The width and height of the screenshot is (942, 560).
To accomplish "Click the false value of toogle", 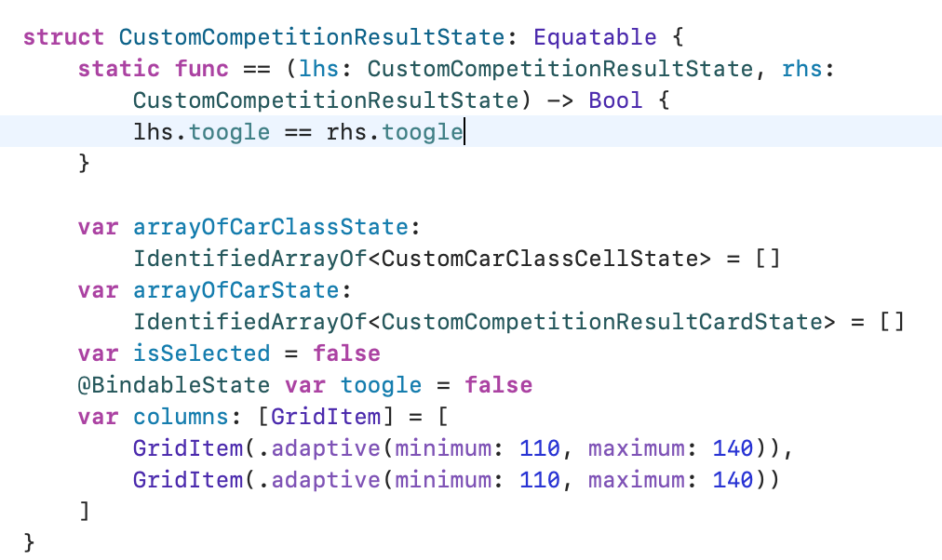I will [499, 385].
